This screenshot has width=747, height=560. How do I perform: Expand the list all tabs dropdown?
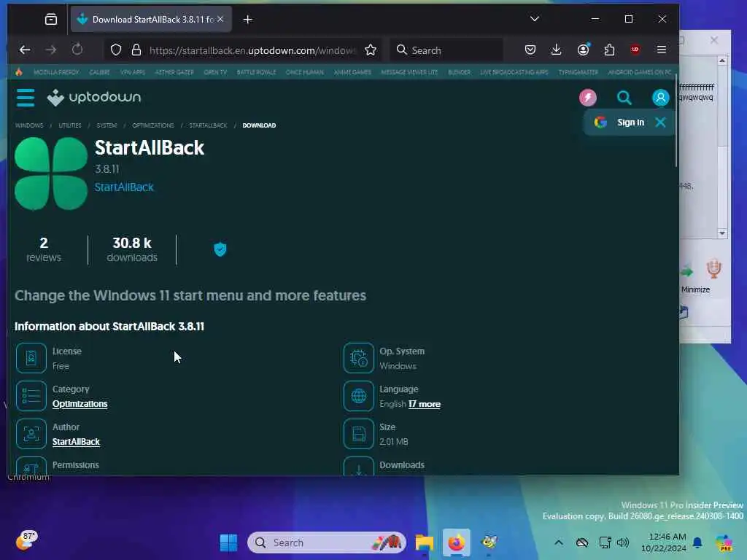coord(535,19)
